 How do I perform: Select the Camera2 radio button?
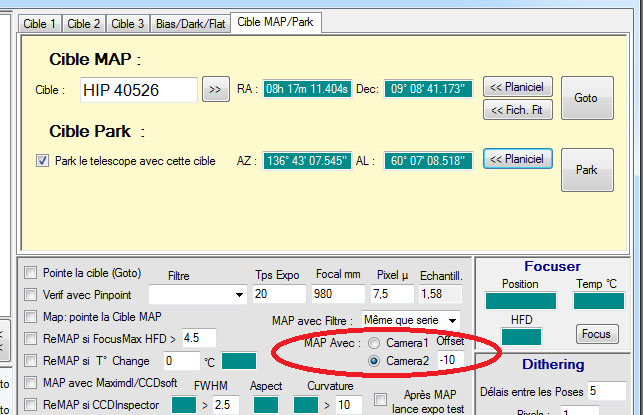tap(374, 361)
